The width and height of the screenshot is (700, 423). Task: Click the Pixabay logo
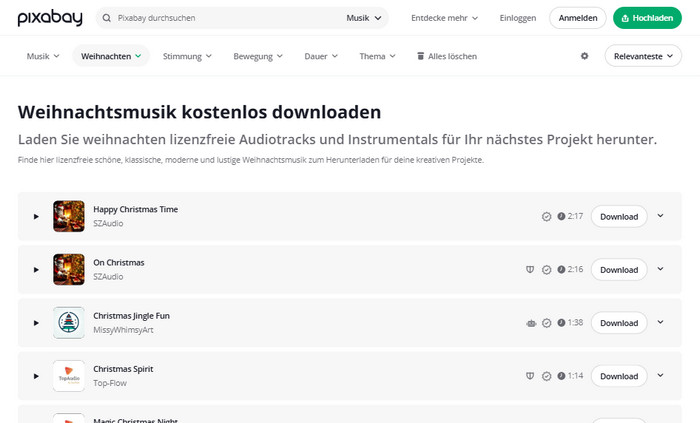tap(50, 18)
